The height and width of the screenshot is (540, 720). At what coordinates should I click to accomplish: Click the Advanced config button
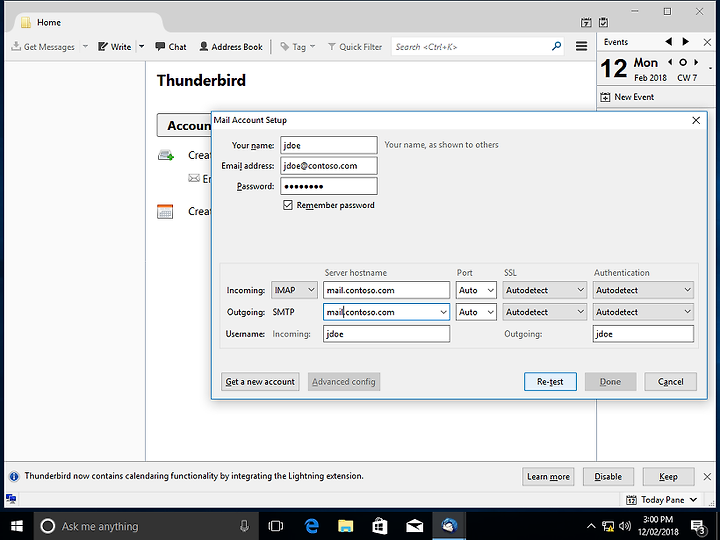pyautogui.click(x=343, y=382)
